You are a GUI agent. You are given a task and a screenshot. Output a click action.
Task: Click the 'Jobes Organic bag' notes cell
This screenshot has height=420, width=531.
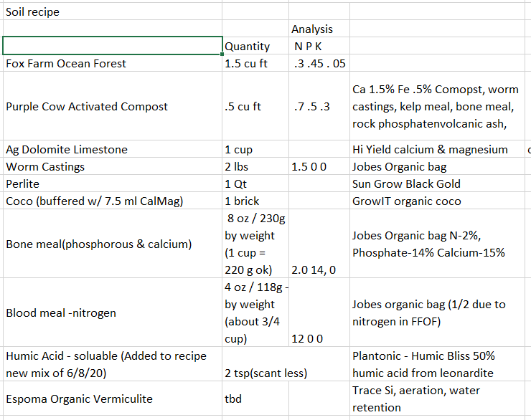pos(437,166)
